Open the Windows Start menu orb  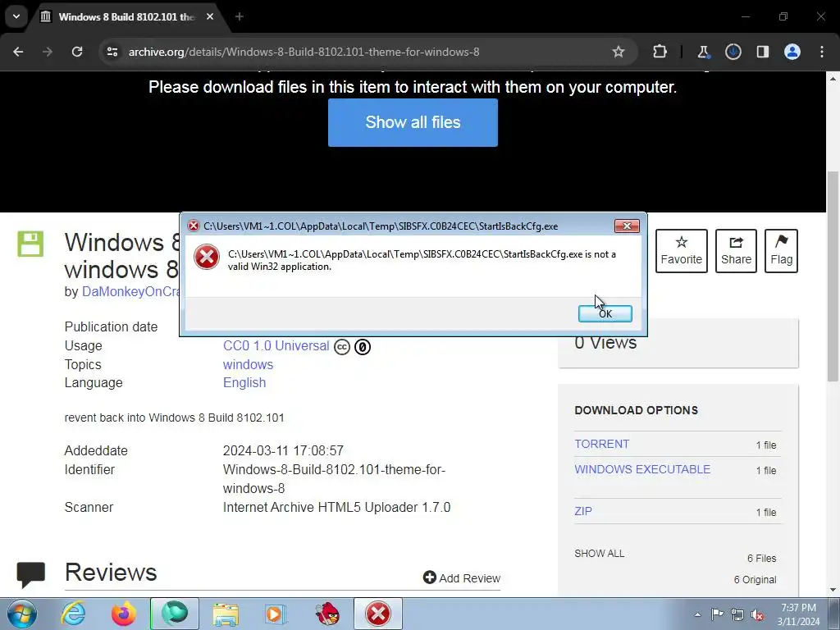(x=22, y=614)
